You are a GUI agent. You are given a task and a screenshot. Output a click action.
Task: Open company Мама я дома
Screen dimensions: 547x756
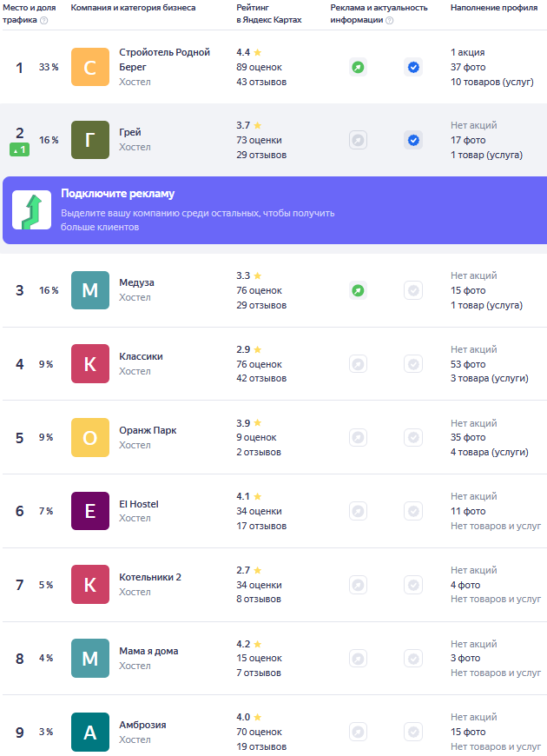pyautogui.click(x=149, y=651)
